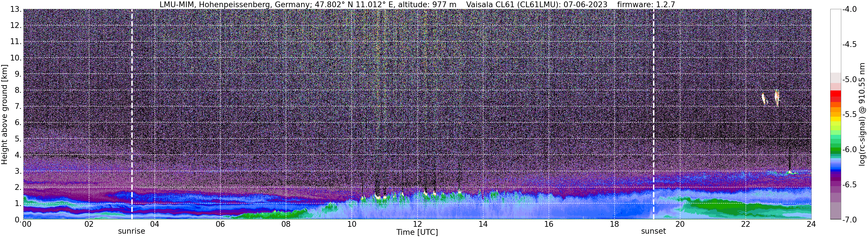This screenshot has height=238, width=868.
Task: Click the x-axis tick label 12
Action: 417,224
